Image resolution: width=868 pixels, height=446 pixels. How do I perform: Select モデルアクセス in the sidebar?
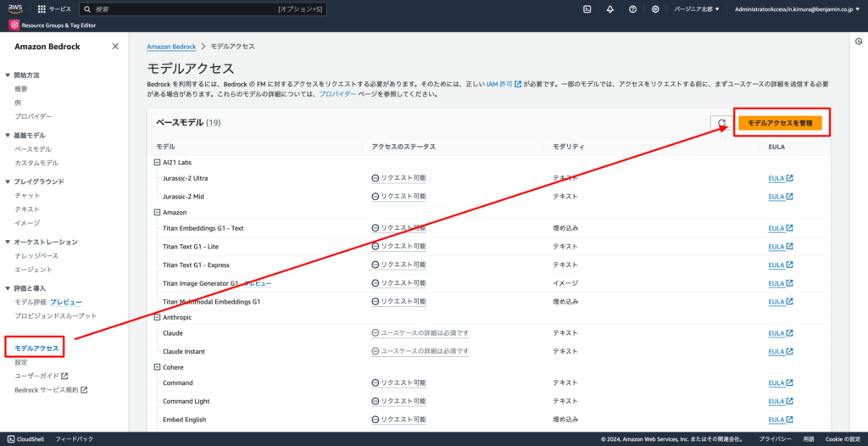pos(36,348)
